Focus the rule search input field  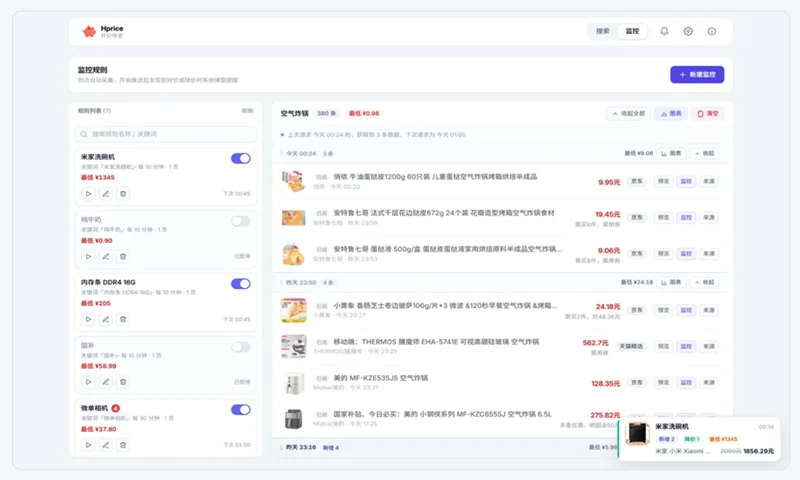166,134
